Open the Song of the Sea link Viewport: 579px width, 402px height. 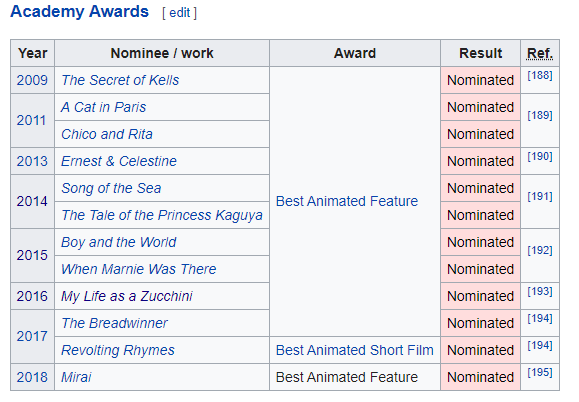pos(111,188)
